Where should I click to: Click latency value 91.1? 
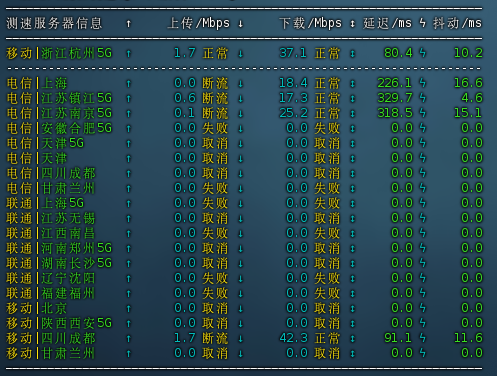(398, 338)
